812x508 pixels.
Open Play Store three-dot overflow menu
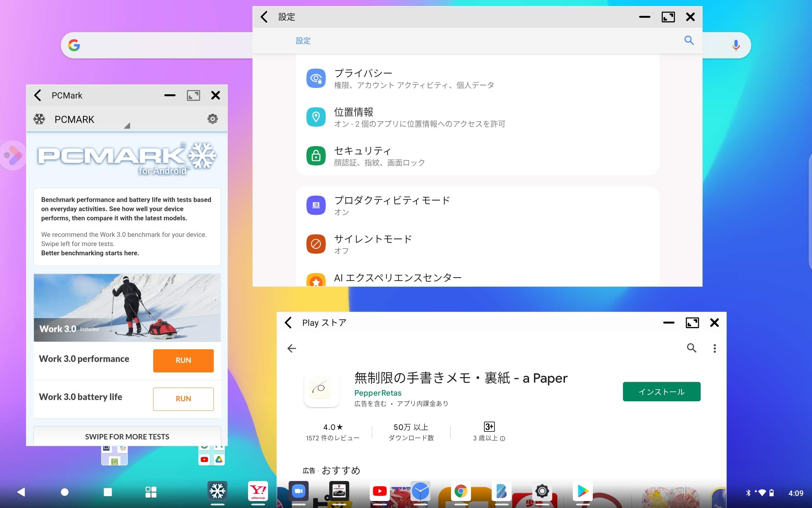pos(715,348)
